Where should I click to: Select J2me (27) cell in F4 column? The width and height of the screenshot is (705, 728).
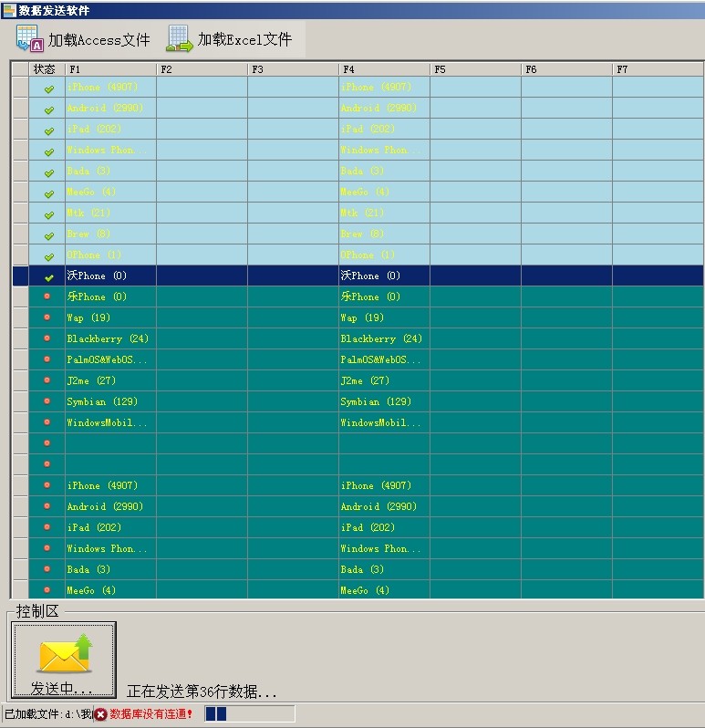384,380
